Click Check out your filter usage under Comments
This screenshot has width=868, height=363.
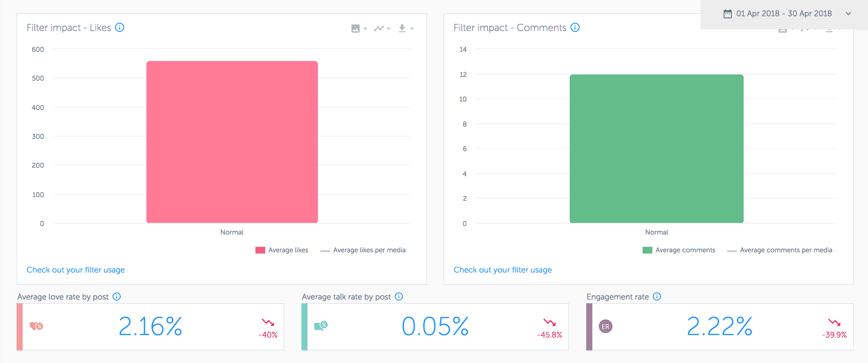coord(502,269)
